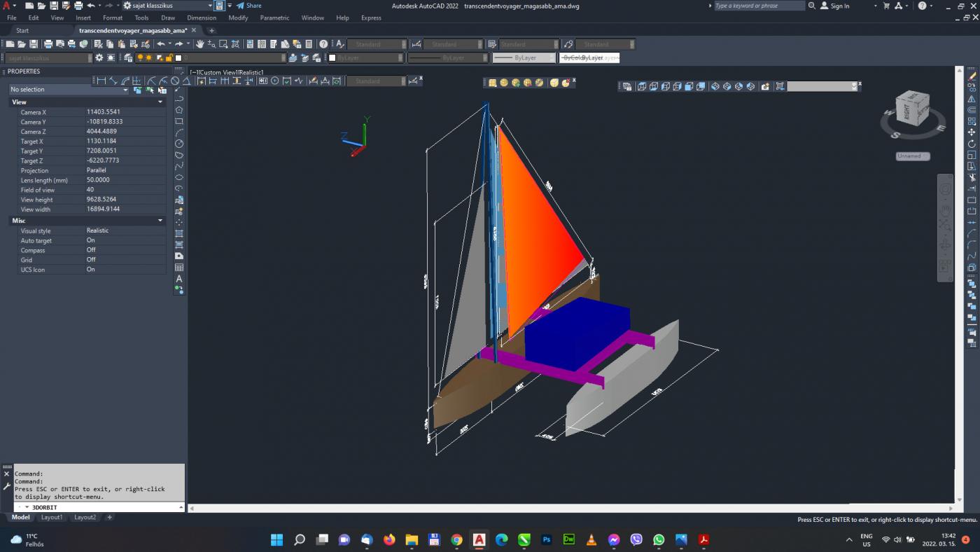Screen dimensions: 980x552
Task: Select the Multiline Text A tool
Action: 179,279
